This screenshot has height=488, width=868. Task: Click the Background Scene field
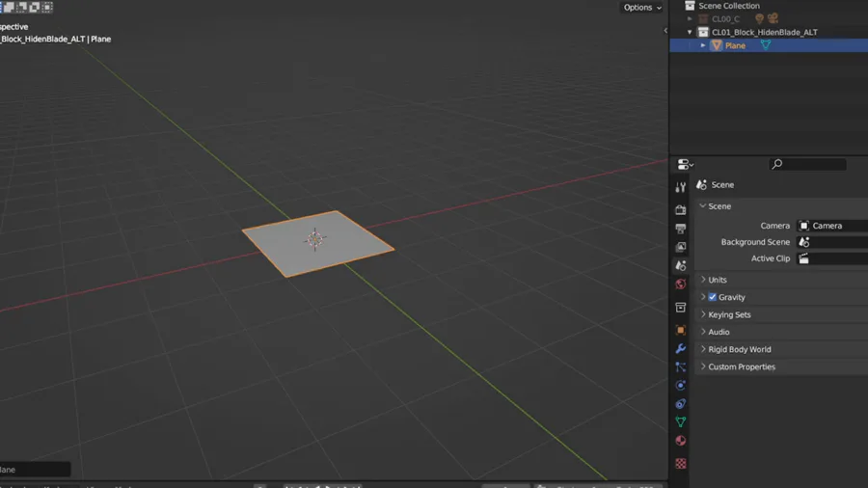tap(832, 242)
